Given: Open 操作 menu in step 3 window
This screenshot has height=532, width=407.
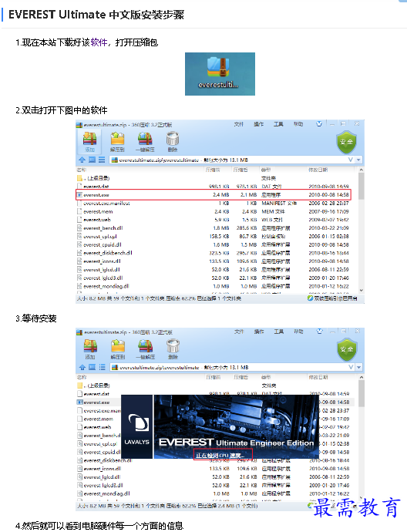Looking at the screenshot, I should (259, 332).
